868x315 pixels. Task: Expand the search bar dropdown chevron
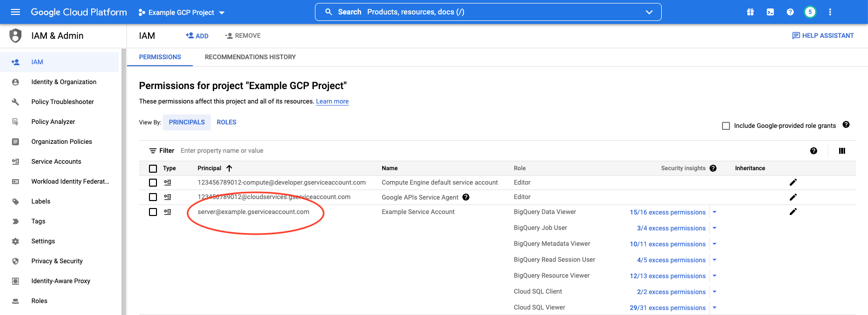(649, 12)
